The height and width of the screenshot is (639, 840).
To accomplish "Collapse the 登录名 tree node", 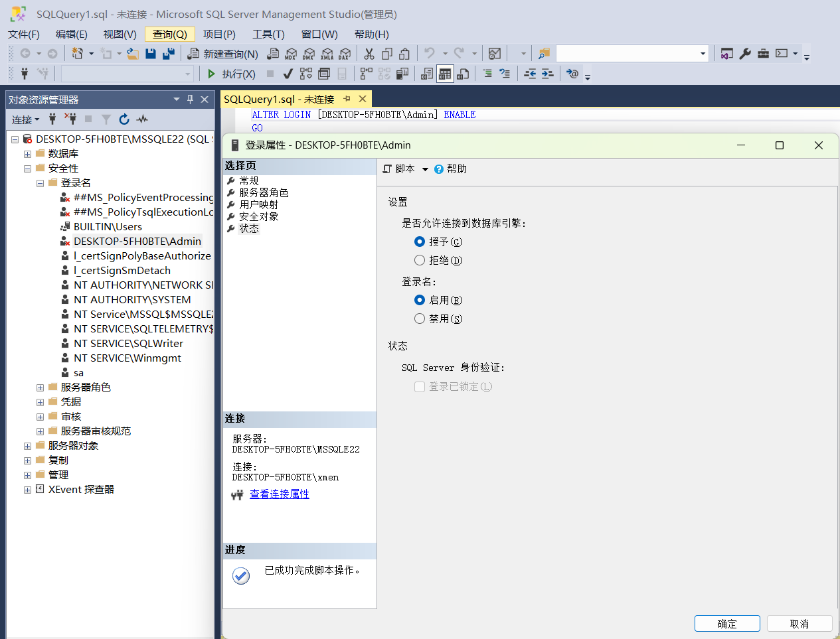I will tap(40, 182).
